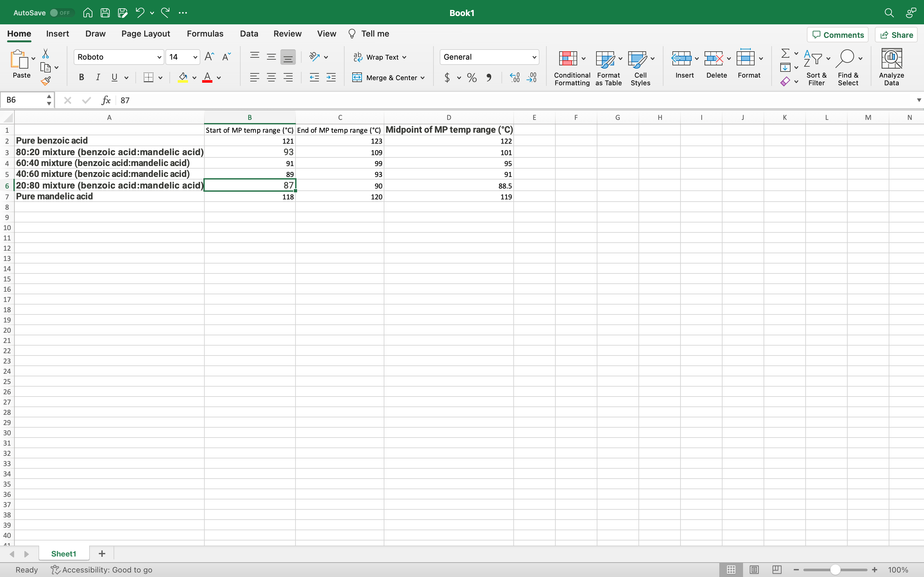Apply percent style format
Viewport: 924px width, 577px height.
[472, 78]
